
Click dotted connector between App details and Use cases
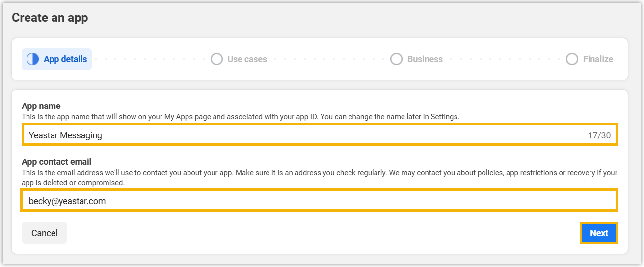(x=151, y=59)
